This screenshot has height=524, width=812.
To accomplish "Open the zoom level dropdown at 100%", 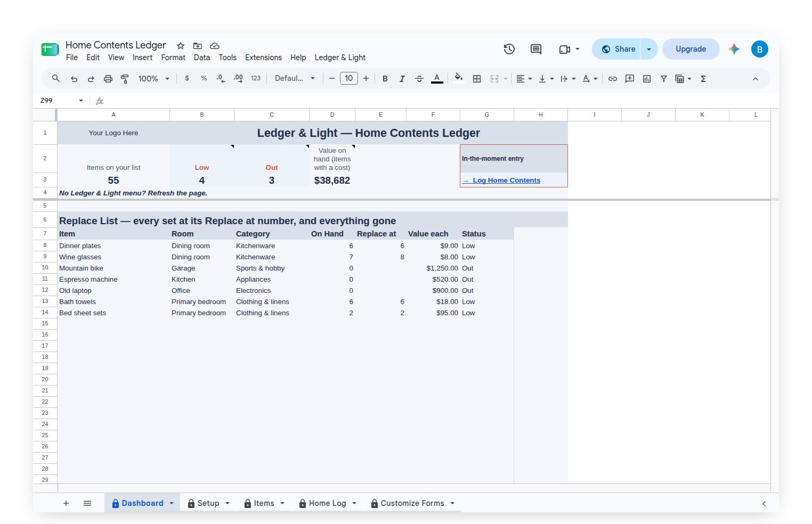I will pos(154,79).
